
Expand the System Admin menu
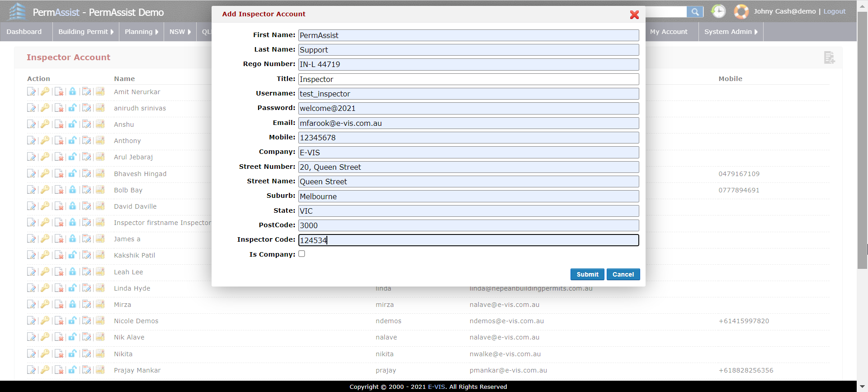coord(731,32)
